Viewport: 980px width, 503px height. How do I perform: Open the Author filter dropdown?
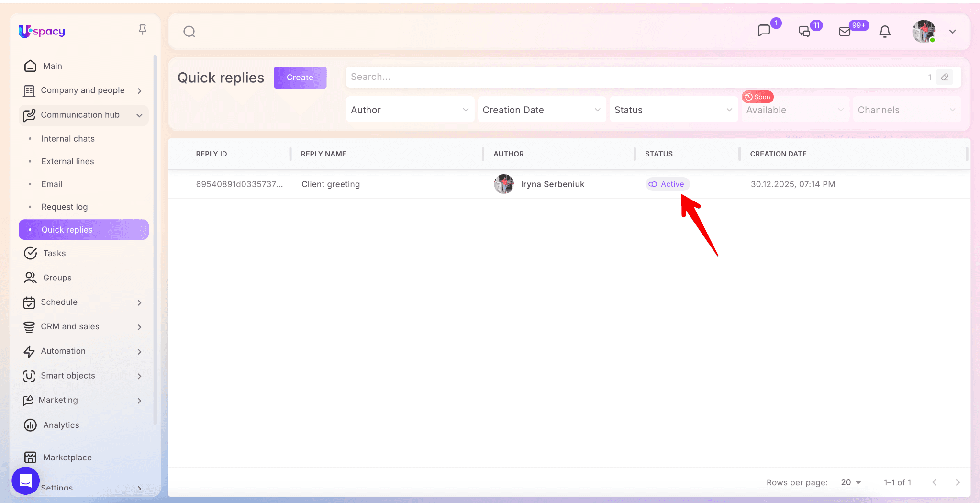point(410,110)
